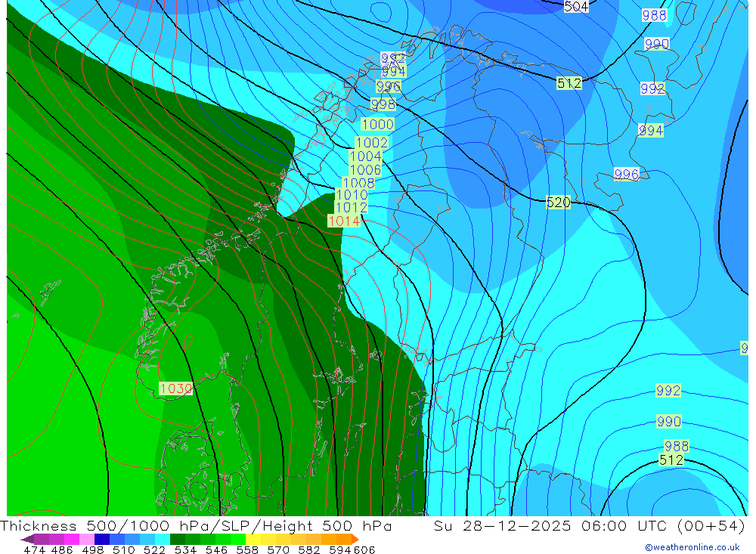The height and width of the screenshot is (554, 756).
Task: Click the darkest green legend swatch
Action: coord(178,539)
